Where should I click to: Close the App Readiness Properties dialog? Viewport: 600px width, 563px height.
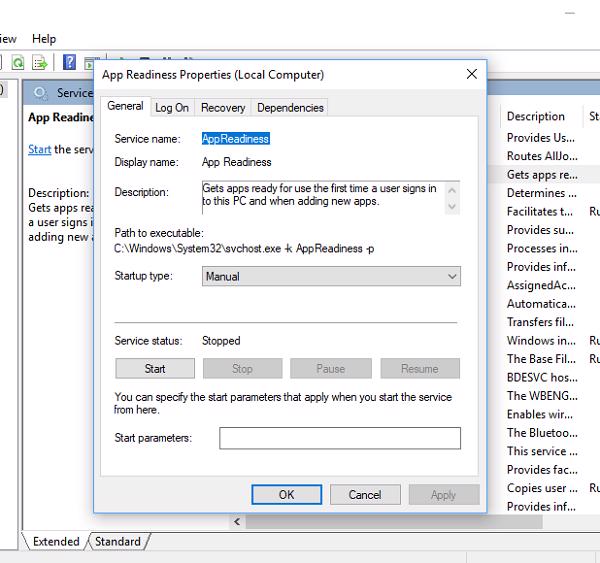[x=471, y=74]
